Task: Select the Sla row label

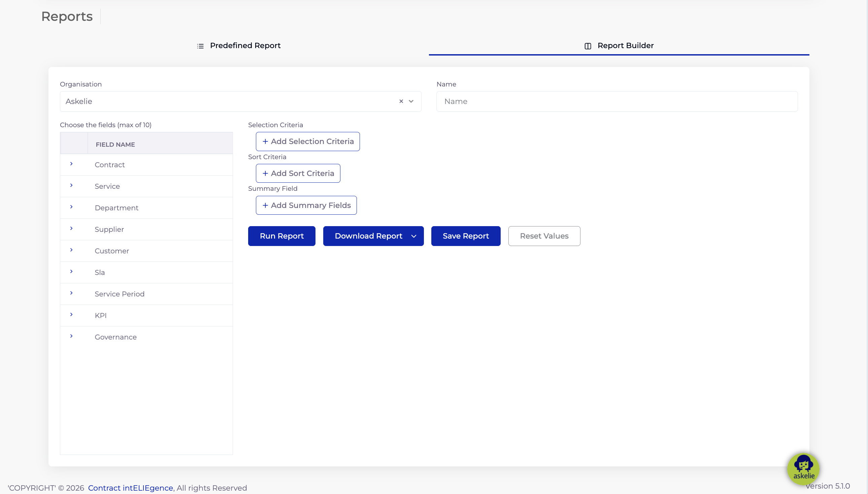Action: tap(99, 273)
